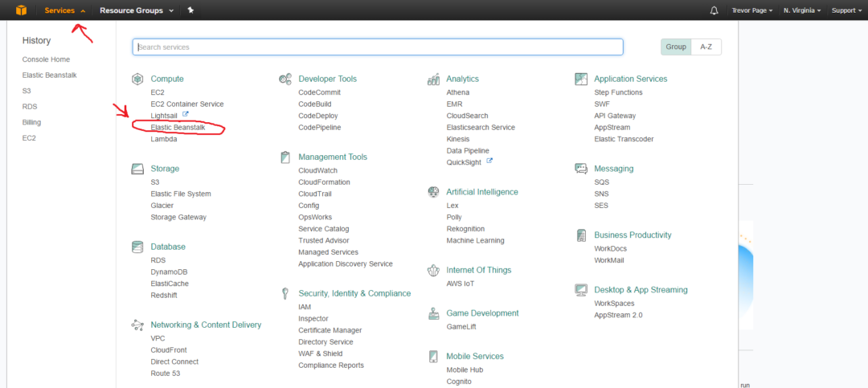This screenshot has width=868, height=388.
Task: Open the Support menu
Action: point(846,10)
